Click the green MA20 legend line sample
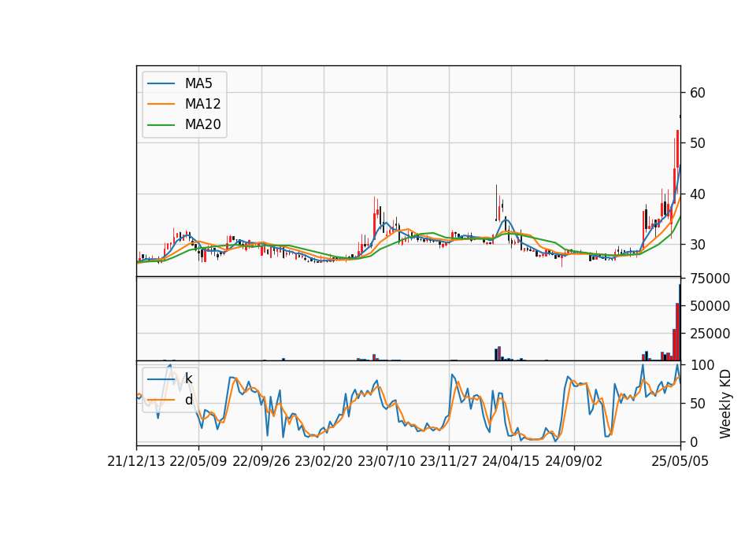This screenshot has height=543, width=756. (161, 124)
